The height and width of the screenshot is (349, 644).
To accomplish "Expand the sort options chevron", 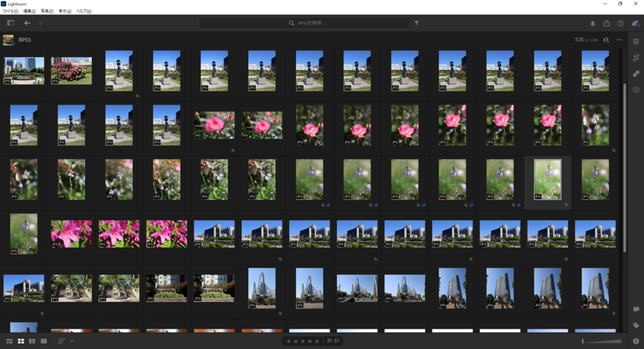I will (x=72, y=341).
